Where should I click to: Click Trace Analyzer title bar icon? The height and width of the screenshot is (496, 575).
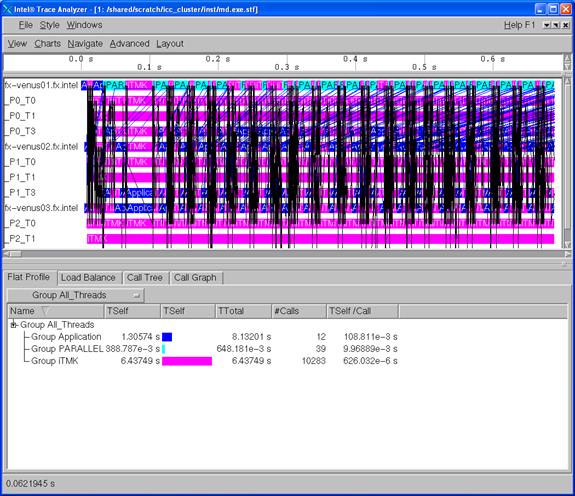click(7, 9)
